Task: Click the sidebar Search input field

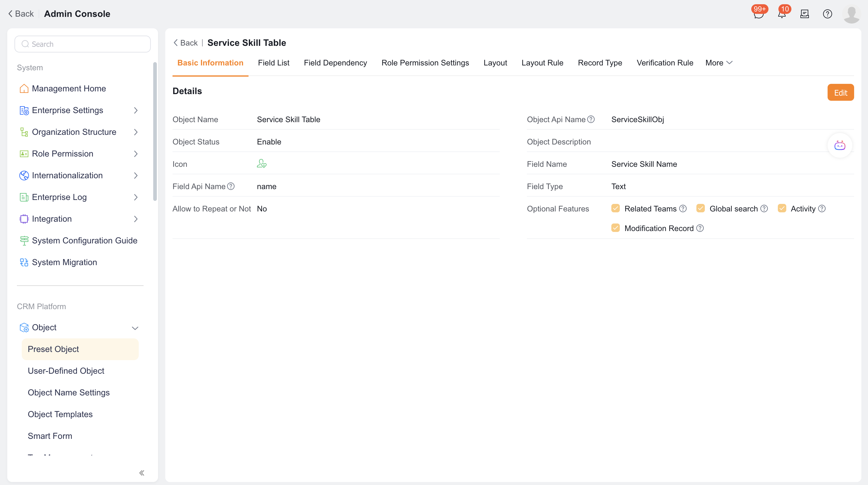Action: (83, 44)
